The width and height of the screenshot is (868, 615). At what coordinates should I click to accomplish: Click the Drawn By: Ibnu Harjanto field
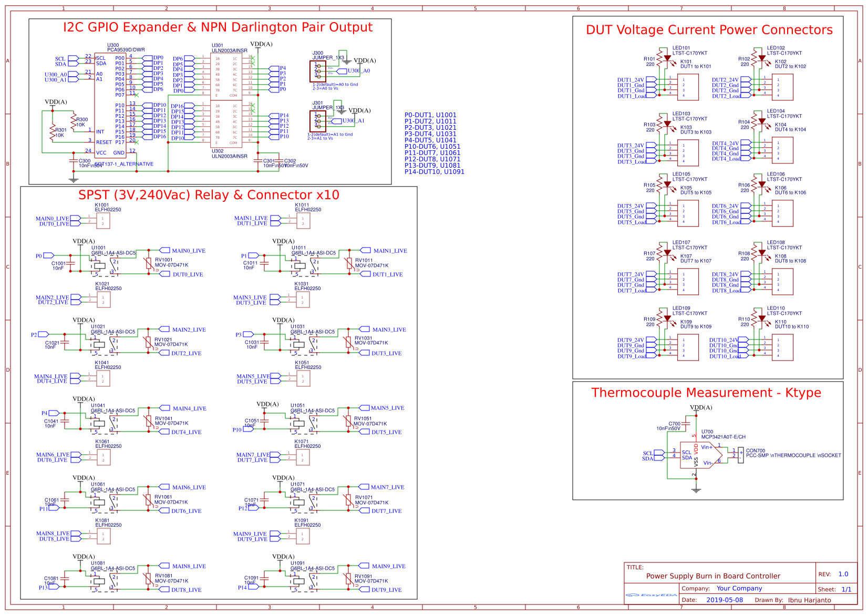click(809, 600)
